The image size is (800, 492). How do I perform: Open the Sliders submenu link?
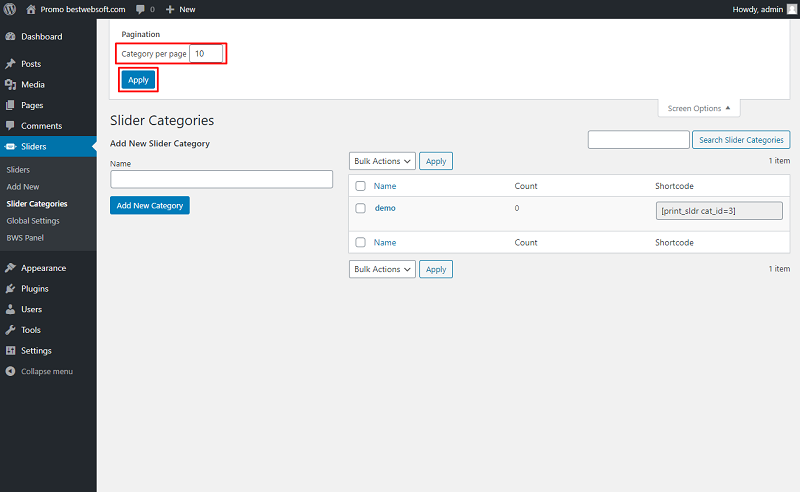click(18, 169)
